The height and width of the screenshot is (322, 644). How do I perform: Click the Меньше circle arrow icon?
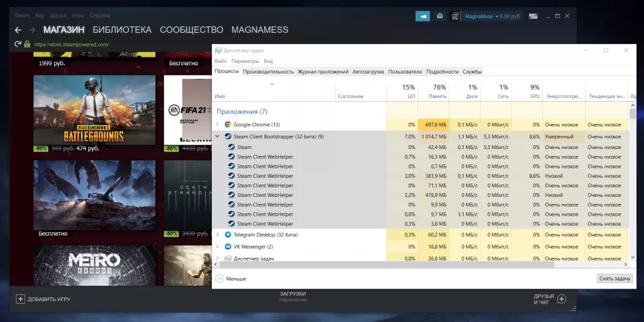point(219,279)
